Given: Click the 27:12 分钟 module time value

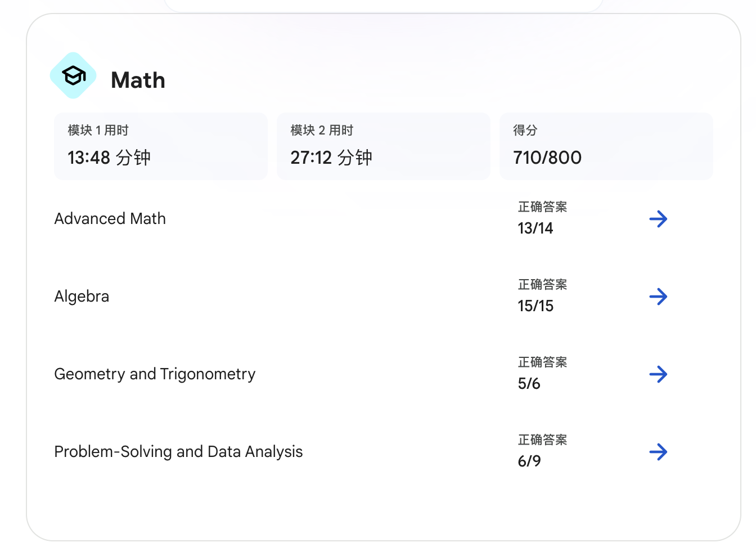Looking at the screenshot, I should click(331, 158).
